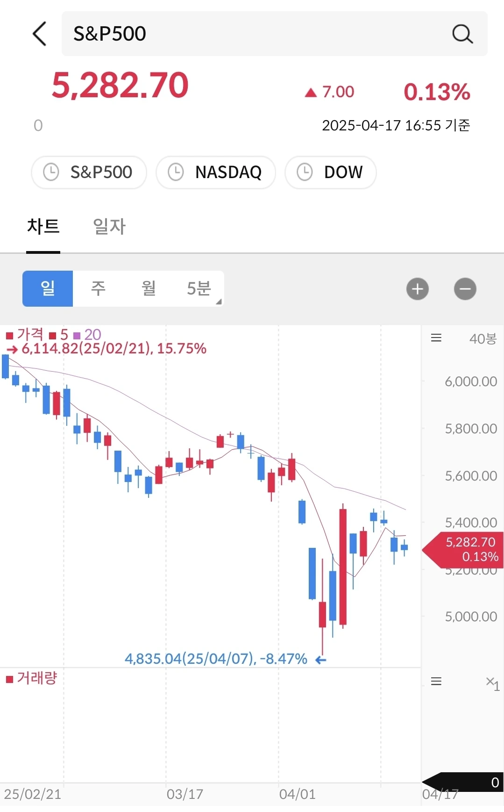Click the search magnifier icon
The width and height of the screenshot is (504, 812).
[x=462, y=34]
